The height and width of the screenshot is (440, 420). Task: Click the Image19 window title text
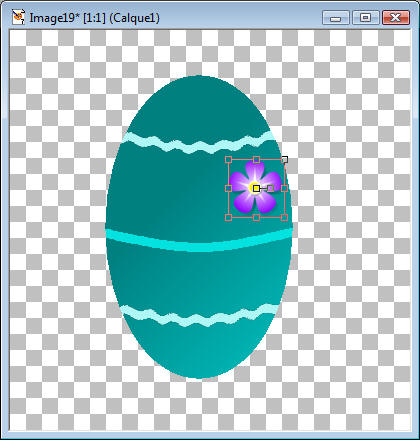pos(94,17)
